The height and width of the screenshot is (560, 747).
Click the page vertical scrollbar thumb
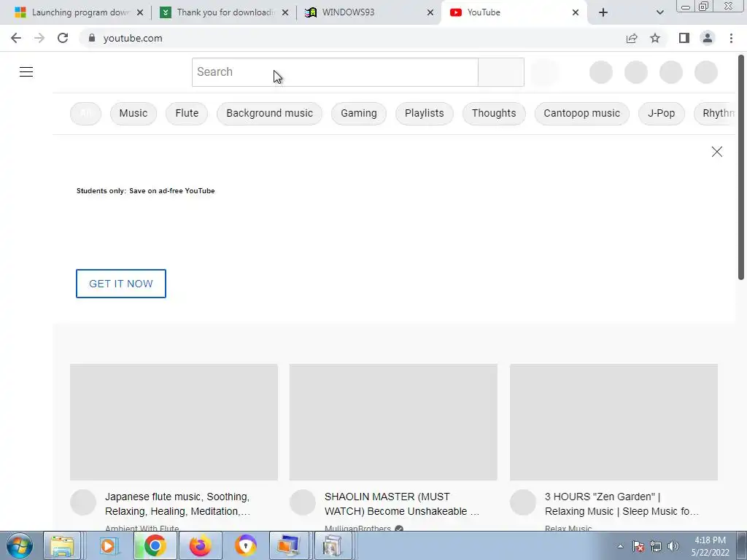[x=741, y=167]
